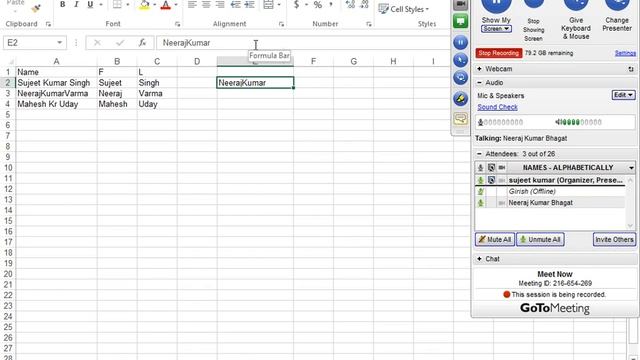The width and height of the screenshot is (640, 360).
Task: Decrease decimal places
Action: (x=364, y=4)
